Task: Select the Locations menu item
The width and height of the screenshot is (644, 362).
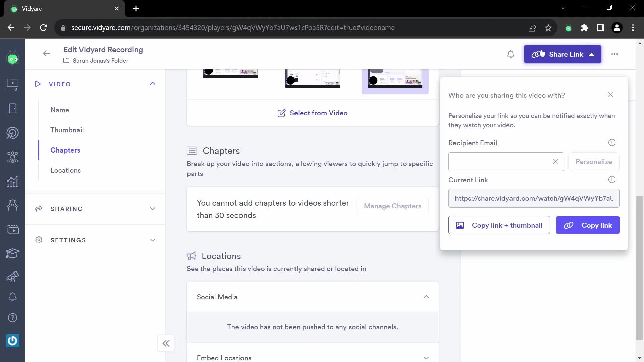Action: 66,170
